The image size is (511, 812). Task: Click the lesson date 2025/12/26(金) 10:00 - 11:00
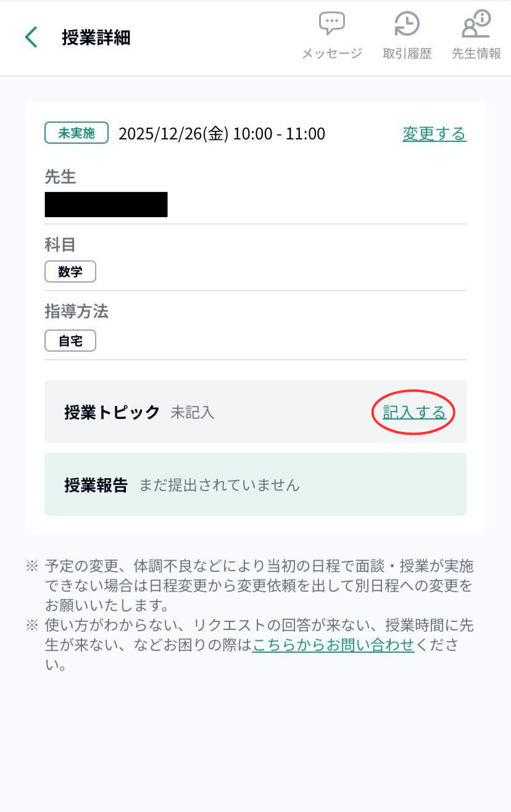[x=222, y=134]
